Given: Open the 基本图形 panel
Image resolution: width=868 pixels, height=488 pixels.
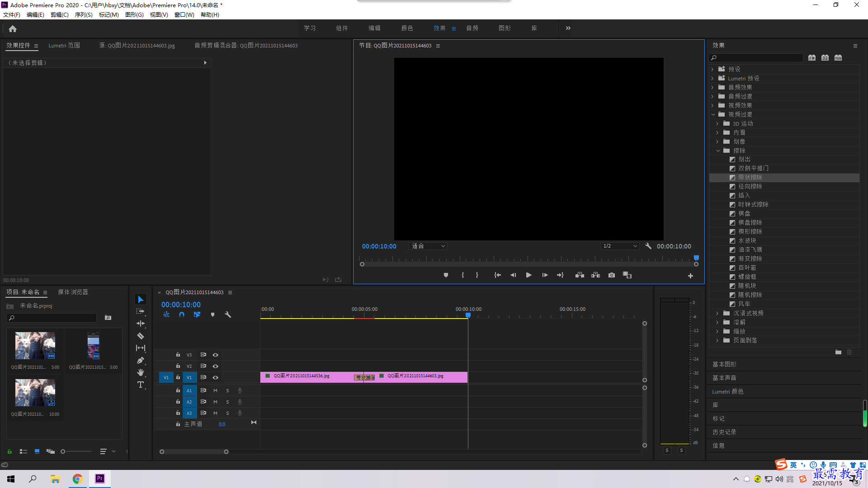Looking at the screenshot, I should [x=724, y=364].
